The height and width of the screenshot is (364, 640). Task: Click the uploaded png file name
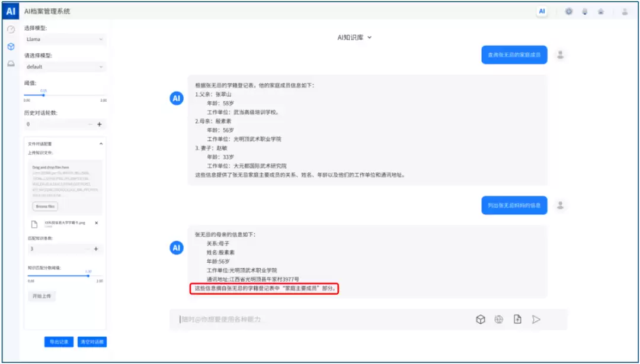coord(65,223)
